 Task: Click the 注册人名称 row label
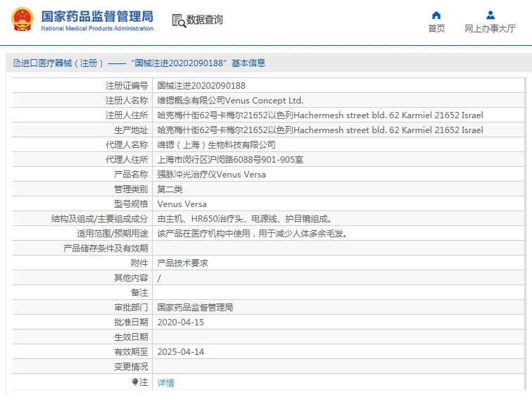[x=127, y=101]
